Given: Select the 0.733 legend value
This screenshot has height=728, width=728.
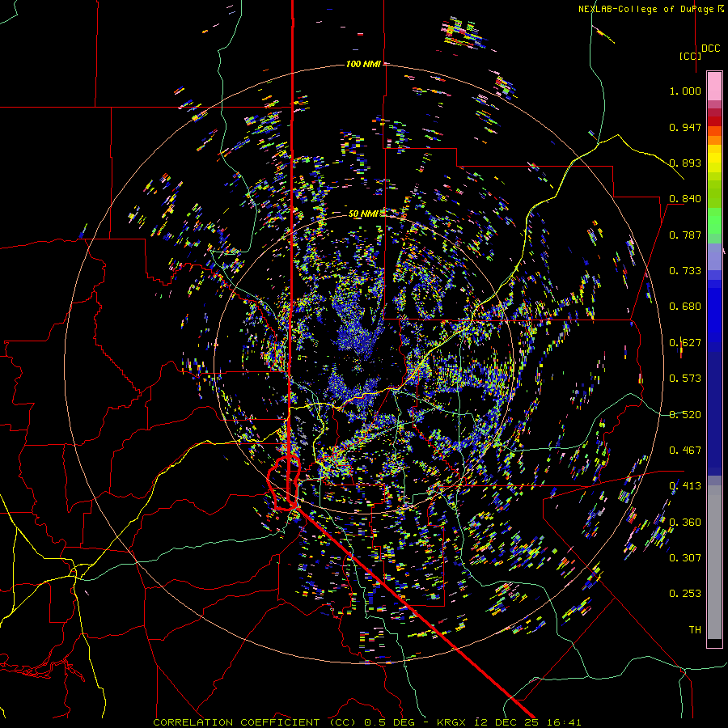Looking at the screenshot, I should coord(685,271).
